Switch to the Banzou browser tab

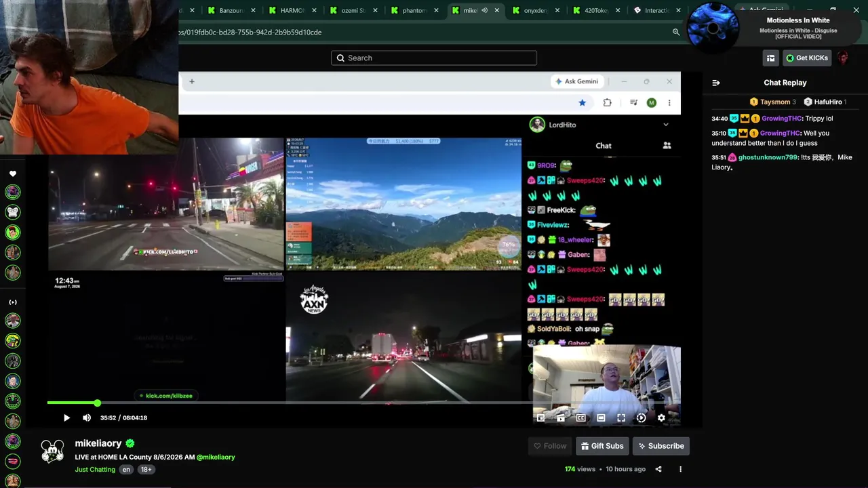pyautogui.click(x=230, y=10)
